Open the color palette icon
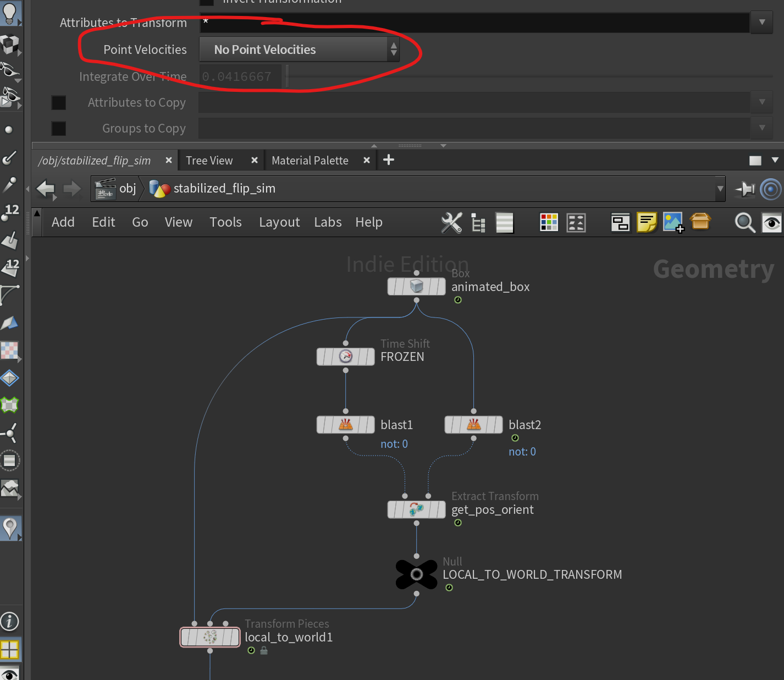The height and width of the screenshot is (680, 784). pyautogui.click(x=549, y=222)
